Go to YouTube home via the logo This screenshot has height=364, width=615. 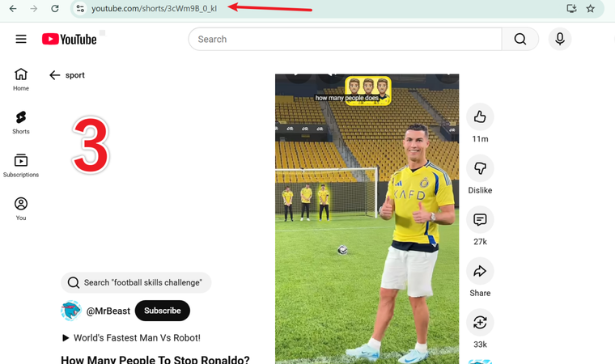[69, 39]
